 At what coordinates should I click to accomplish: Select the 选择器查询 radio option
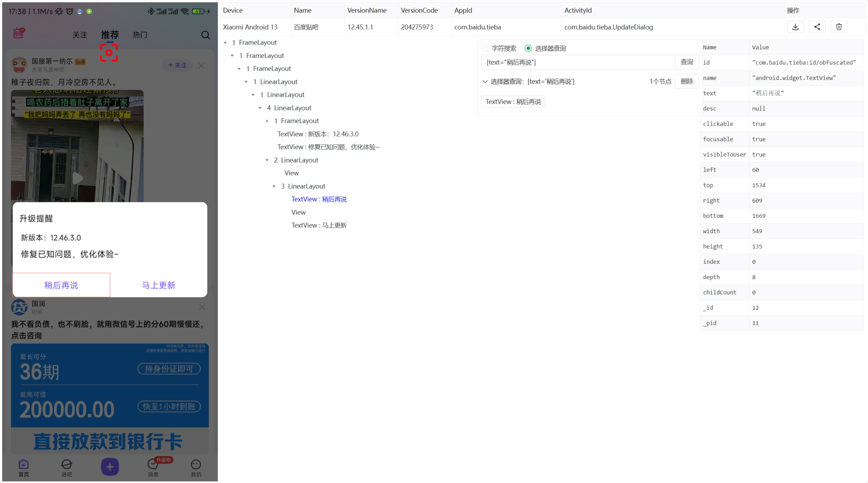click(528, 48)
